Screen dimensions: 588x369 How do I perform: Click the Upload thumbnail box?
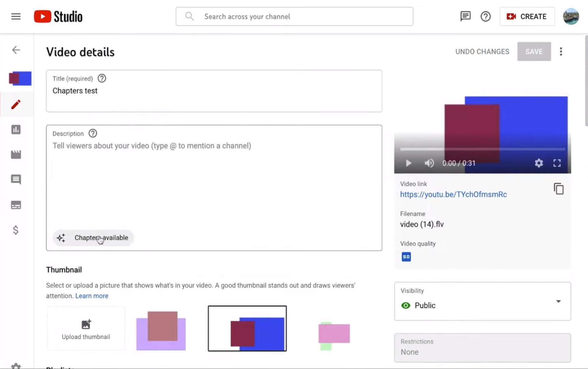(86, 328)
